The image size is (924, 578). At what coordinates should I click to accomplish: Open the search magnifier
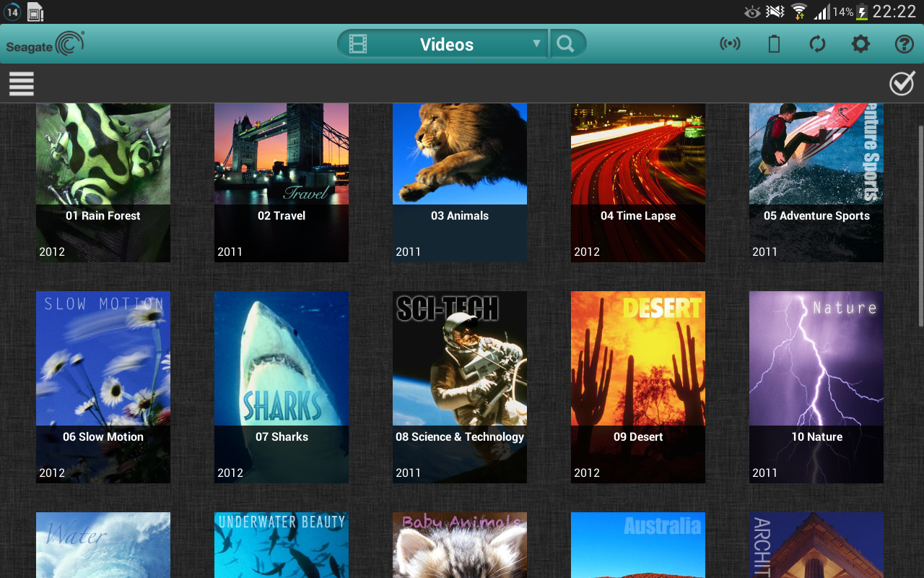(x=566, y=44)
